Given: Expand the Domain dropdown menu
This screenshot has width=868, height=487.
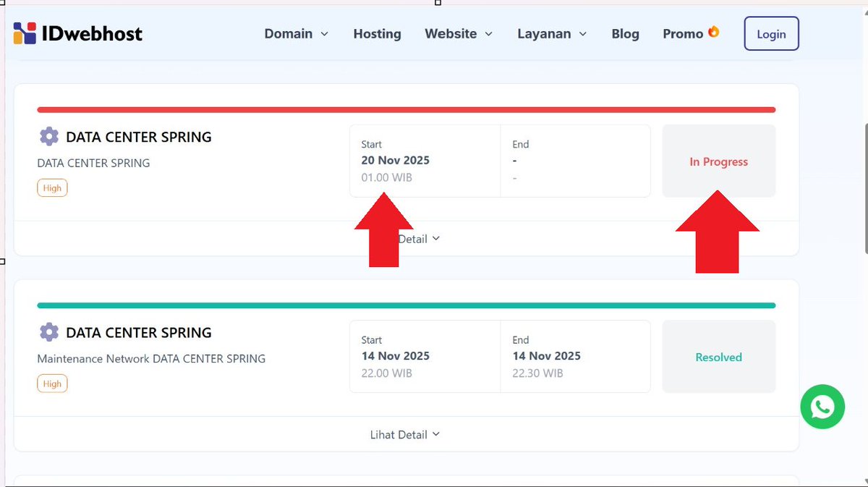Looking at the screenshot, I should click(297, 34).
